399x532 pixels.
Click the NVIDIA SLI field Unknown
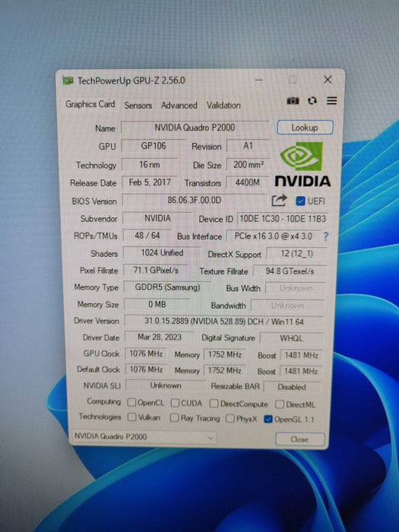[x=166, y=386]
